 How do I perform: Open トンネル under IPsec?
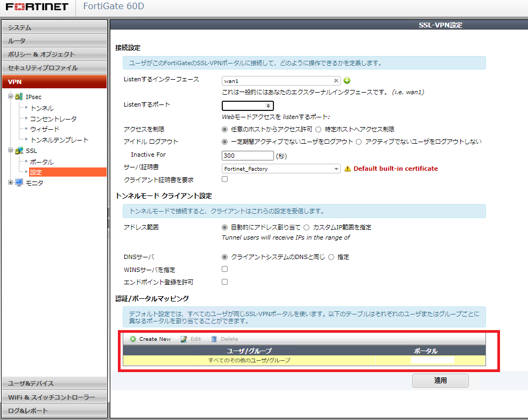42,108
